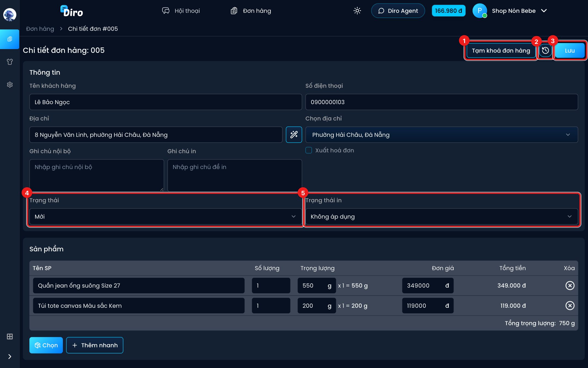Click the Ghi chú nội bộ textarea
The height and width of the screenshot is (368, 588).
tap(97, 175)
